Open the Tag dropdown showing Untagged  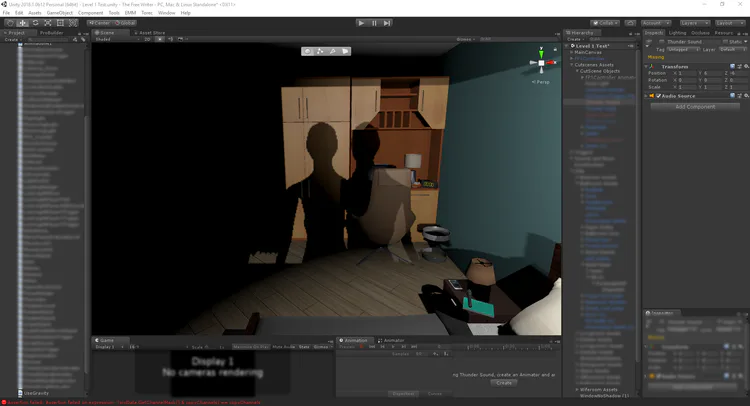point(683,49)
